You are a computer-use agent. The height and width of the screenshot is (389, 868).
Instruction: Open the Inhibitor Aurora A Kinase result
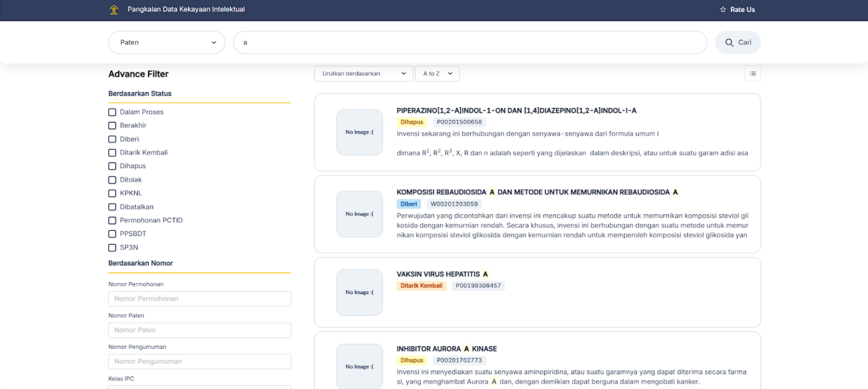click(x=446, y=349)
